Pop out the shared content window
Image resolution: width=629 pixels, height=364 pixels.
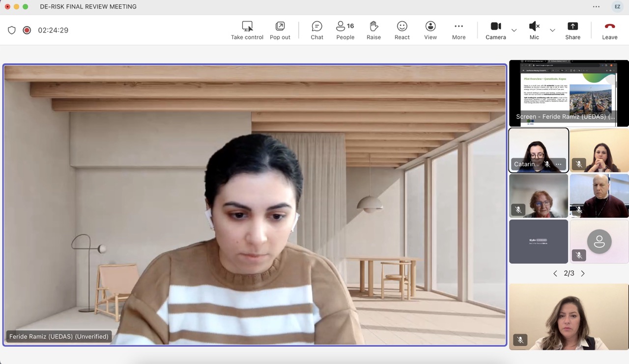[280, 30]
